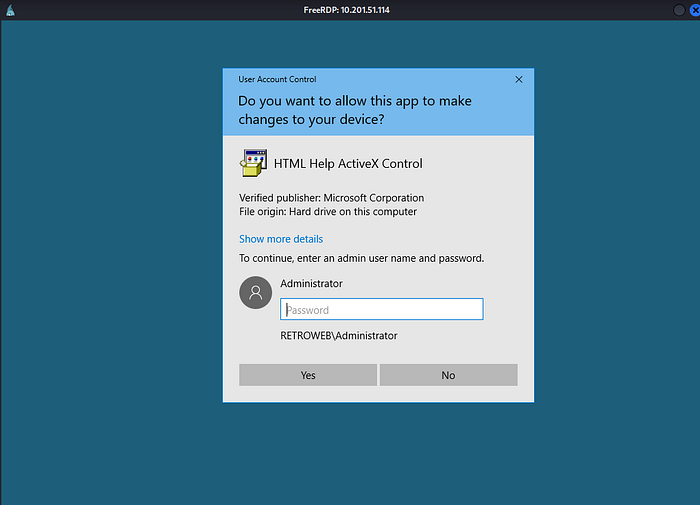The image size is (700, 505).
Task: Click the FreeRDP app icon in title bar
Action: click(x=10, y=10)
